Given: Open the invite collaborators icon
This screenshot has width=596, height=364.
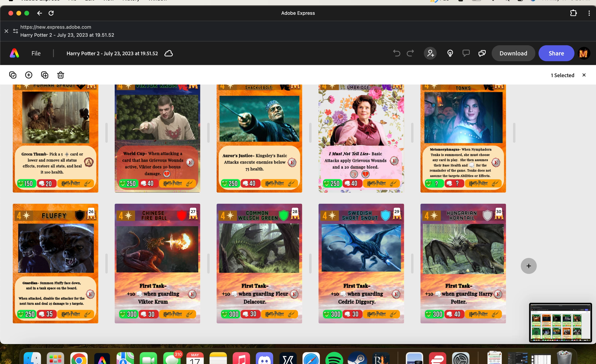Looking at the screenshot, I should [430, 53].
